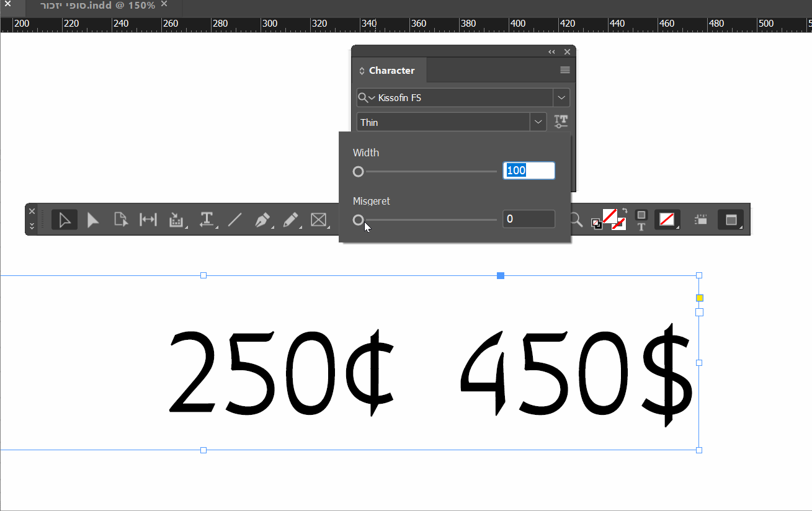Cycle the Character panel display size
Image resolution: width=812 pixels, height=511 pixels.
click(362, 71)
